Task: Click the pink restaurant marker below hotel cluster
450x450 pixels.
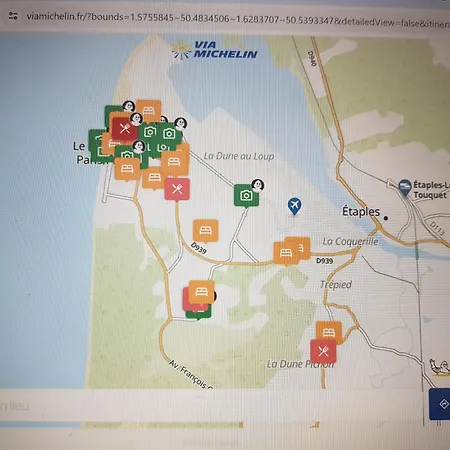Action: tap(177, 189)
